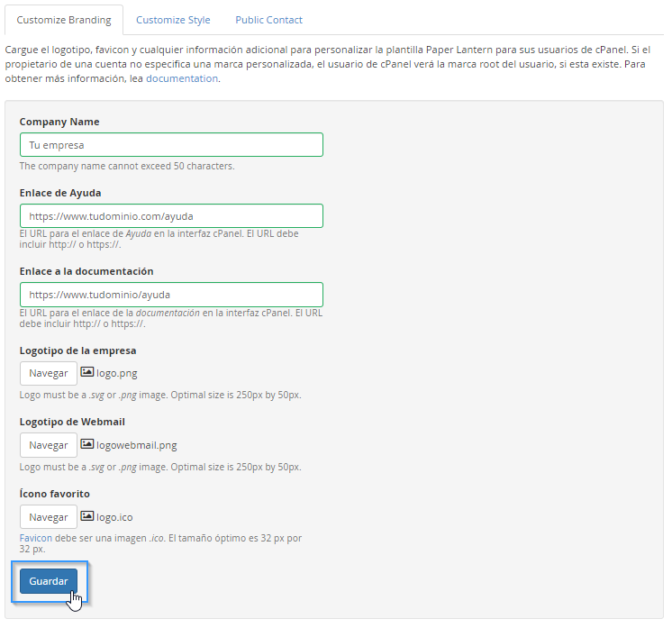
Task: Switch to the Customize Style tab
Action: [x=173, y=20]
